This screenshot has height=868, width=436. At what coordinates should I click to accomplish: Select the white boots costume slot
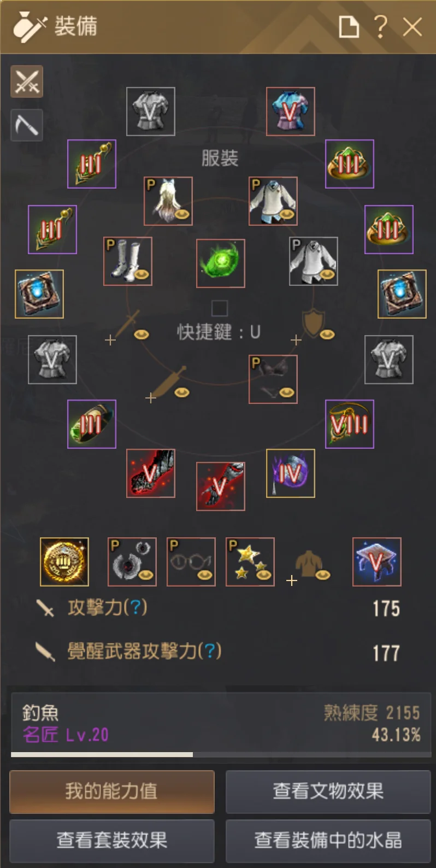pos(128,261)
